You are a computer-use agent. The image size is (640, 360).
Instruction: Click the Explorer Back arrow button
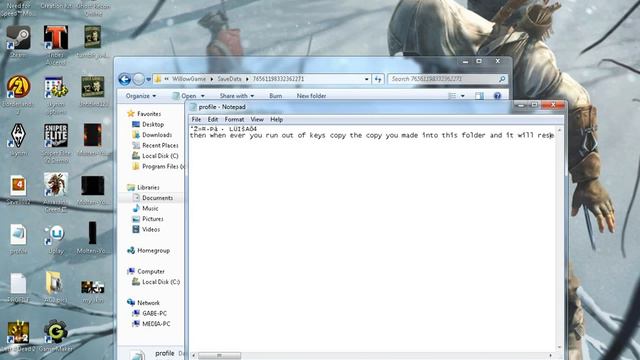(124, 79)
